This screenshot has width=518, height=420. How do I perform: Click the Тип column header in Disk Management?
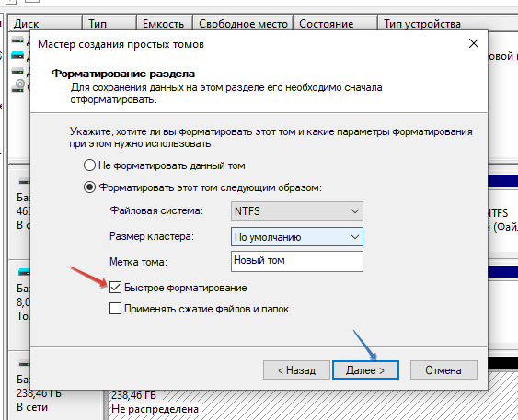coord(109,23)
